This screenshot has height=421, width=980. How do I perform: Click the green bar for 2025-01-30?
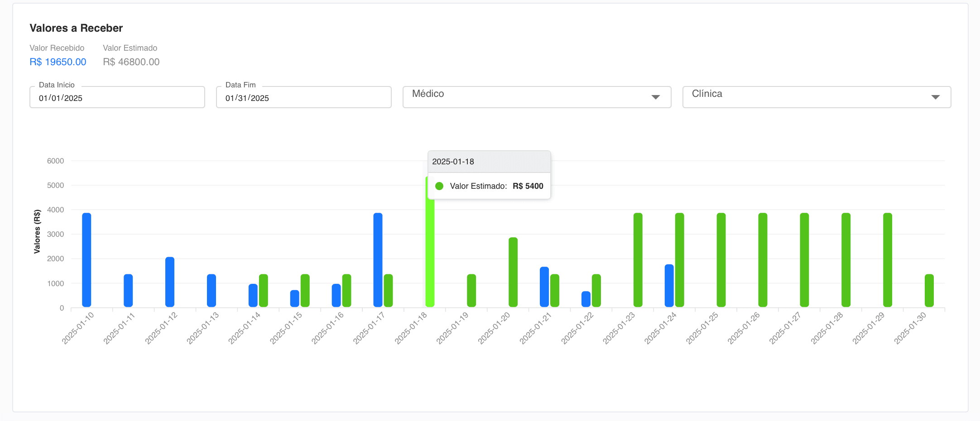pos(929,291)
